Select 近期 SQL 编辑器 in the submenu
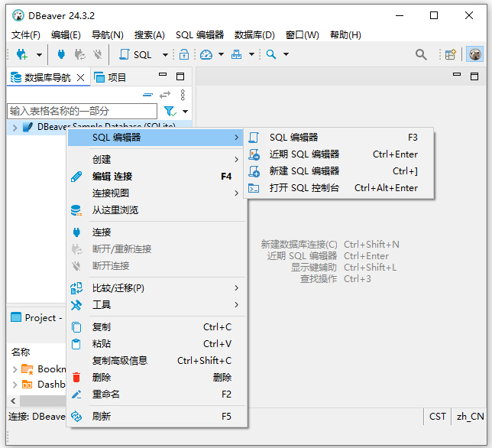 [x=339, y=154]
